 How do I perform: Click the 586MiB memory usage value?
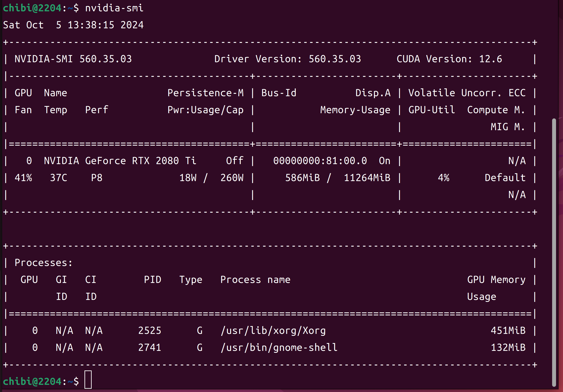pos(302,178)
